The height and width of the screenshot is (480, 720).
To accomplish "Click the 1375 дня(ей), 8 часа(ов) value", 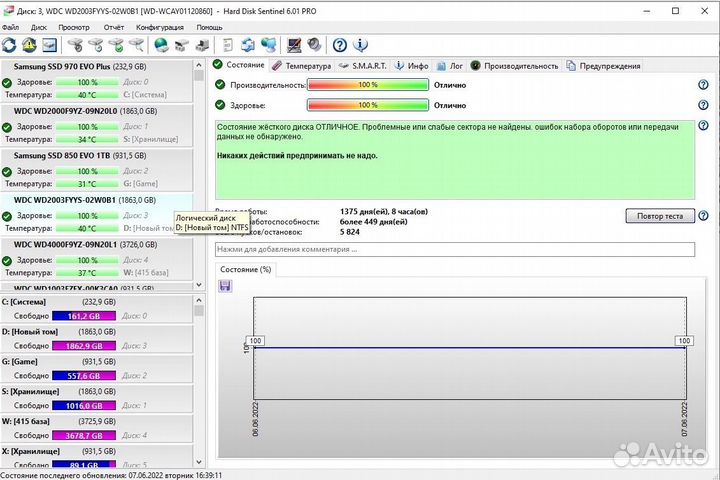I will pyautogui.click(x=384, y=212).
